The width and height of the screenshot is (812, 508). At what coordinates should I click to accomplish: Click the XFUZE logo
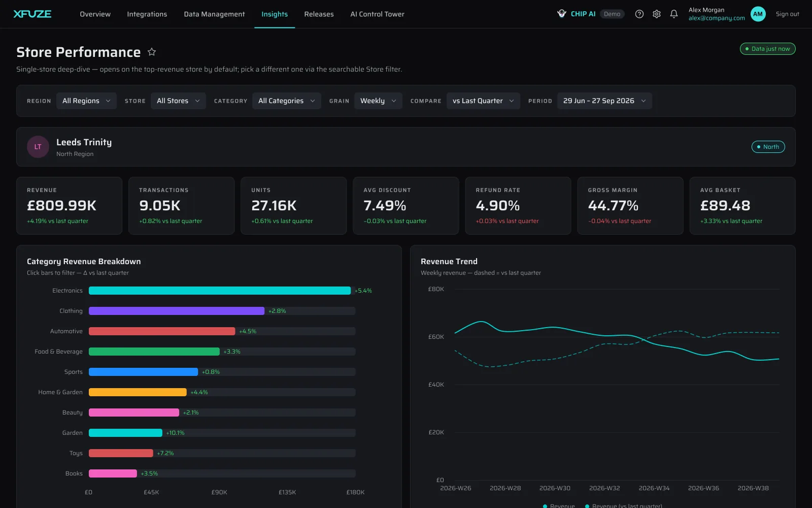(x=32, y=14)
